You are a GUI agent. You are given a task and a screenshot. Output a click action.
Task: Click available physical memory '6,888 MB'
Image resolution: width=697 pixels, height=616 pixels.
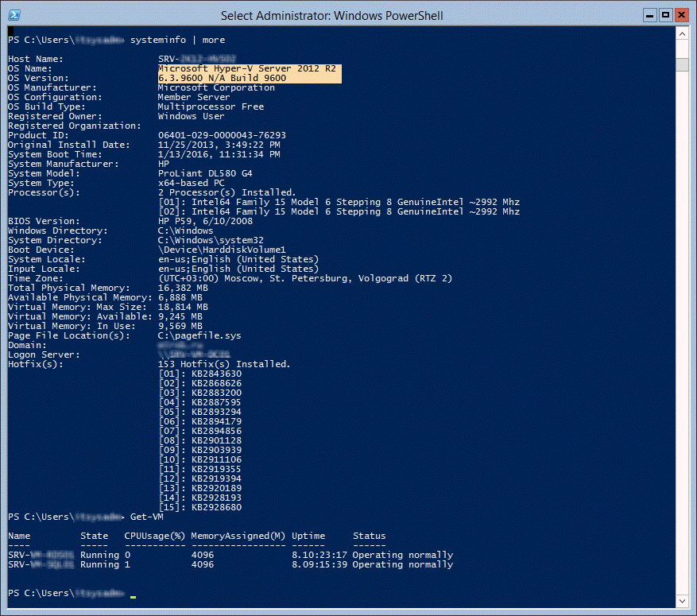(x=180, y=298)
